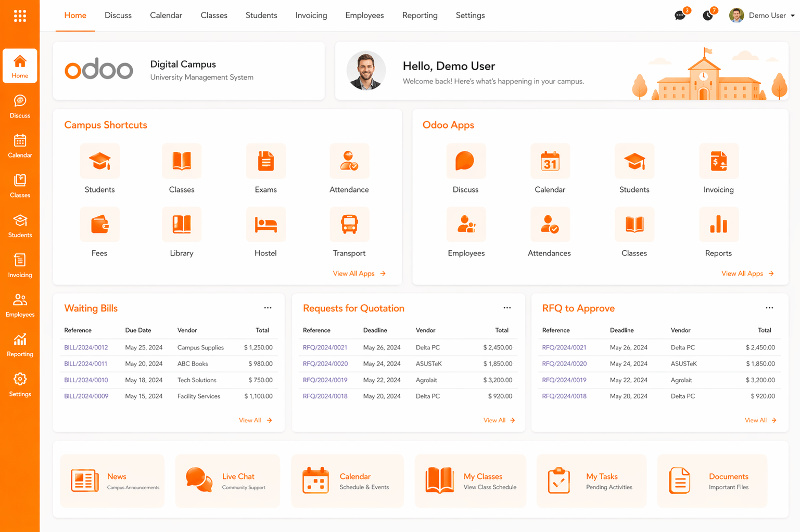The width and height of the screenshot is (800, 532).
Task: Switch to Employees in top menu
Action: [x=364, y=16]
